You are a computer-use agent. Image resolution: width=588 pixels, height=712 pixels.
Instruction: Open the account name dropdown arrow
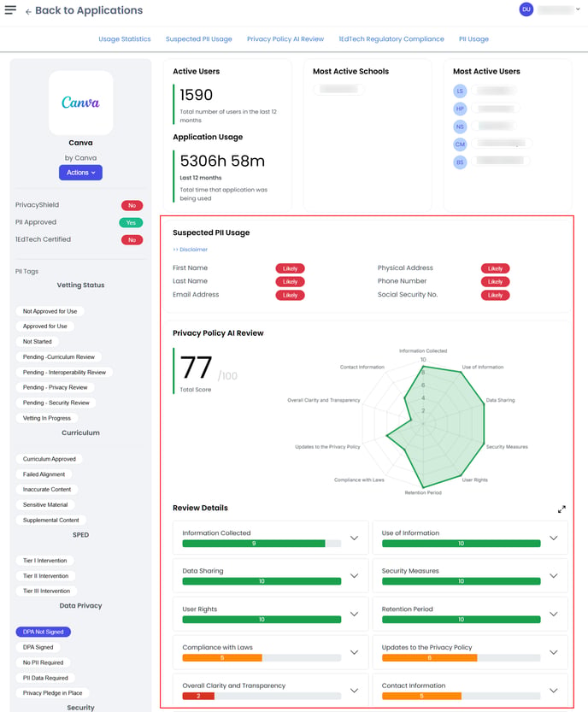pyautogui.click(x=578, y=9)
